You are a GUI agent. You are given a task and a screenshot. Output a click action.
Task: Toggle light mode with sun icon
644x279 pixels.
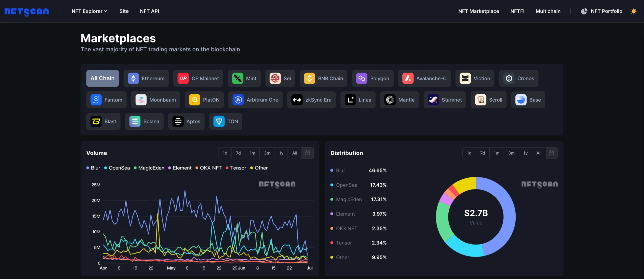633,11
